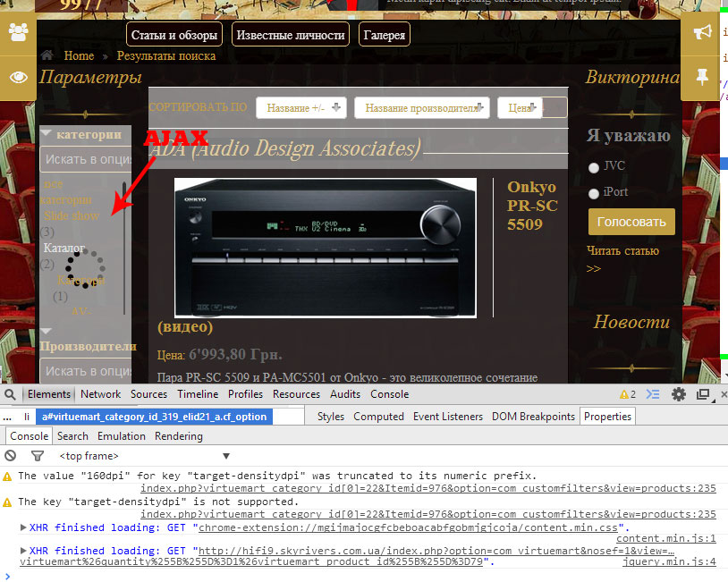Screen dimensions: 728x582
Task: Clear the console log icon
Action: [x=10, y=456]
